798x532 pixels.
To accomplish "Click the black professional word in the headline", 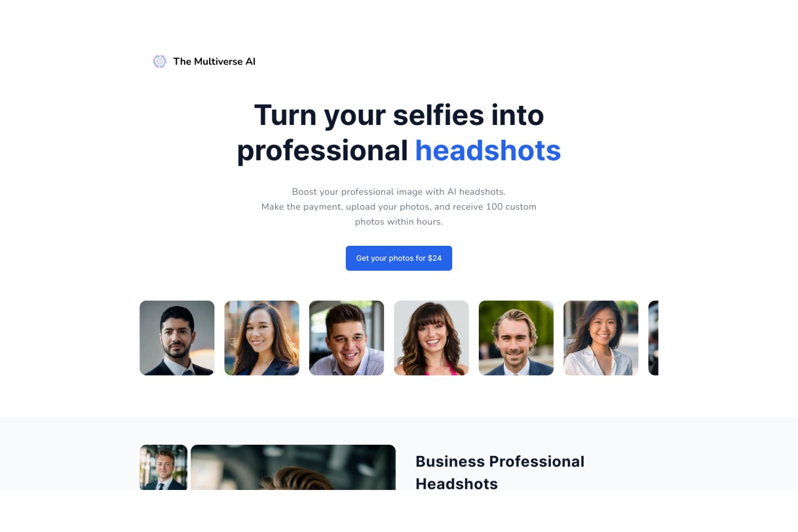I will [322, 151].
